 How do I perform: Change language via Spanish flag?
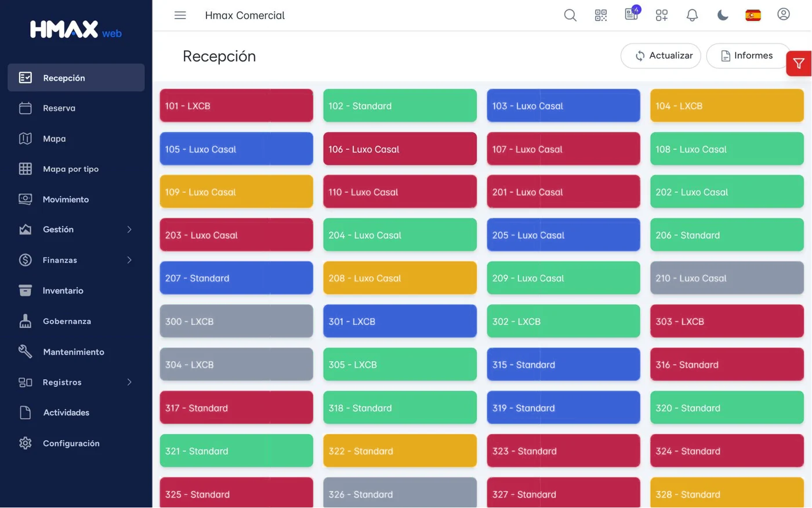pyautogui.click(x=753, y=15)
